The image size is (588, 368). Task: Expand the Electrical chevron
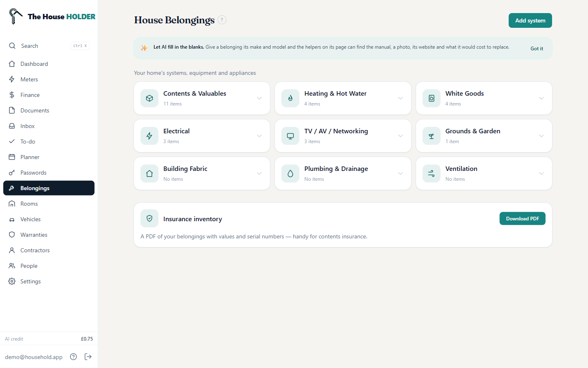point(259,136)
